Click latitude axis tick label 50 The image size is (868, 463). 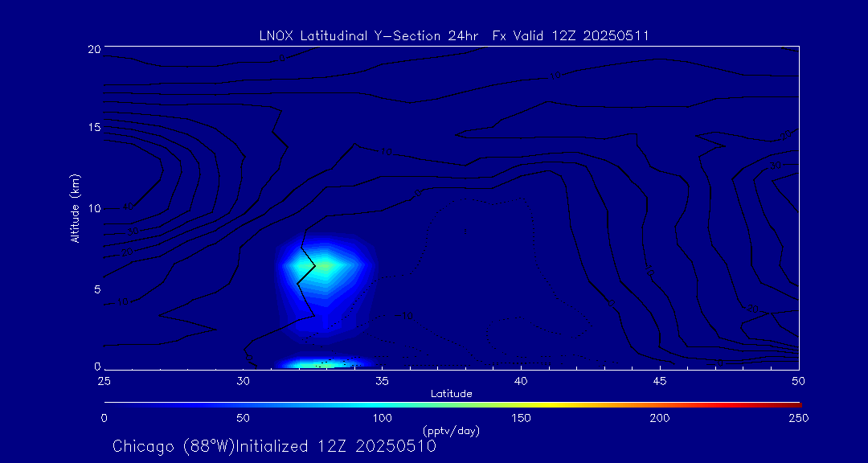(799, 381)
